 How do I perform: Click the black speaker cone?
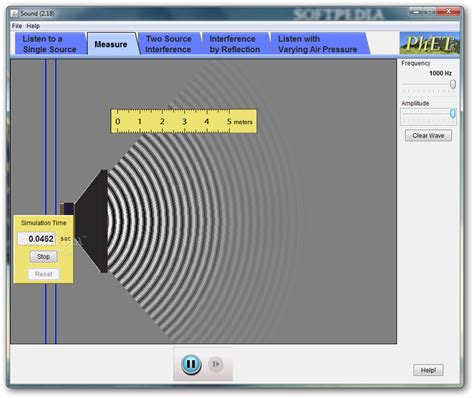tap(91, 221)
